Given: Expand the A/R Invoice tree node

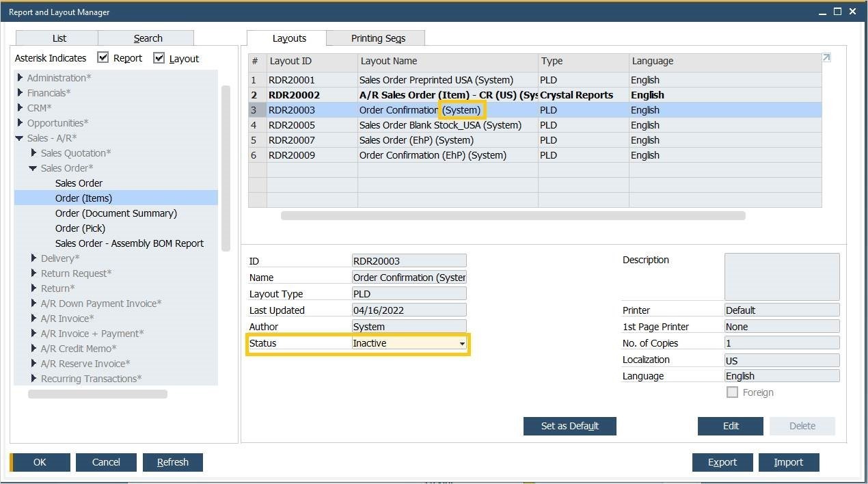Looking at the screenshot, I should tap(33, 319).
